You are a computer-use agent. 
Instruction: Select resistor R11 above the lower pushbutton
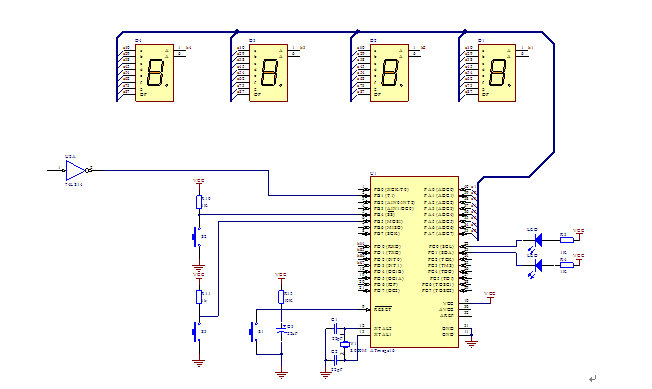pyautogui.click(x=199, y=297)
